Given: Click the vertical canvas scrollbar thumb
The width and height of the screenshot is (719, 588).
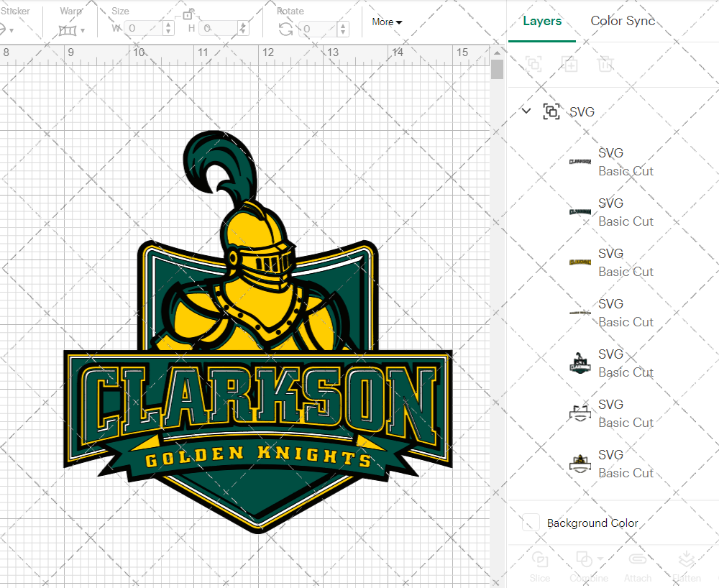Looking at the screenshot, I should 497,70.
